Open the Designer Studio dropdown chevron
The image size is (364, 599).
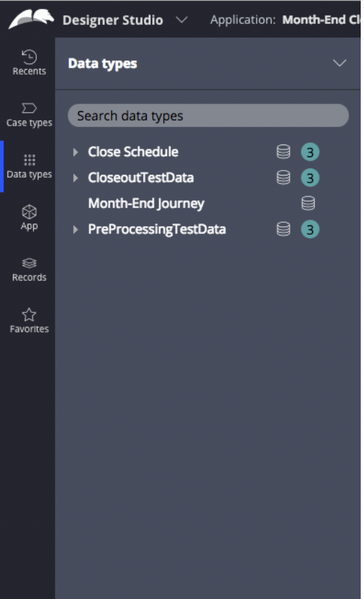click(182, 20)
